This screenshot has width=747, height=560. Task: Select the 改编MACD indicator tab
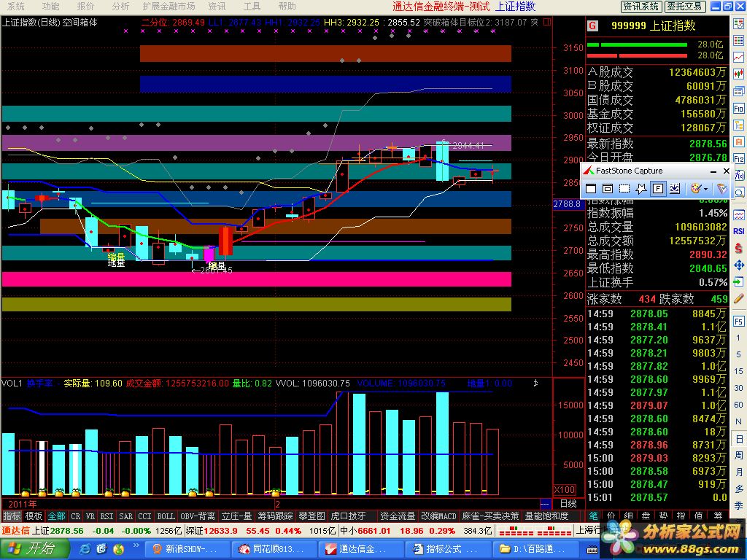(438, 516)
